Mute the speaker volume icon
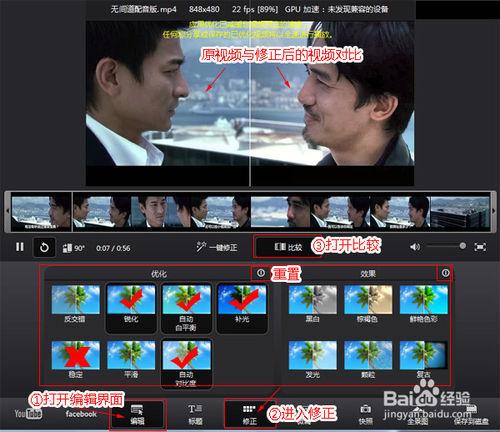Screen dimensions: 500x432 tap(415, 247)
